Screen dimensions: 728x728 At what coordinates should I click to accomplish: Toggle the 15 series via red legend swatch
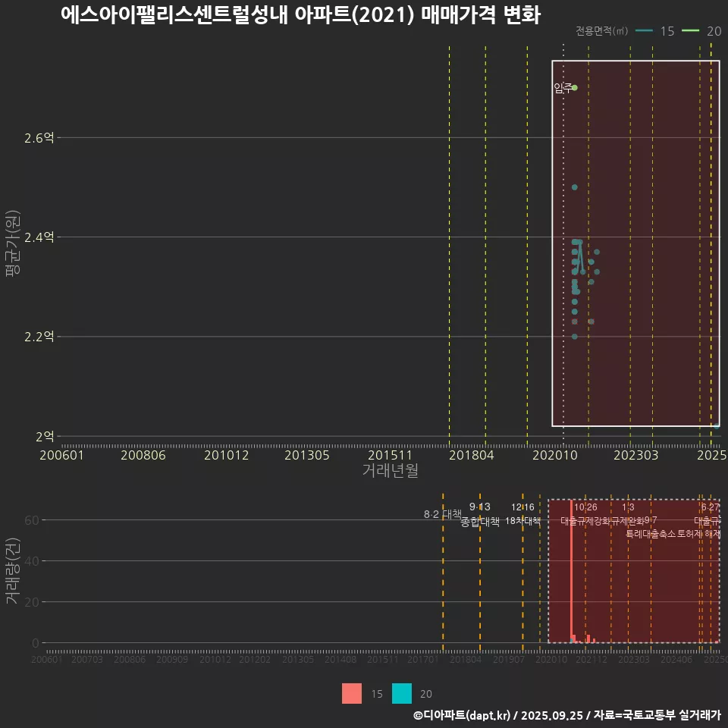[350, 694]
